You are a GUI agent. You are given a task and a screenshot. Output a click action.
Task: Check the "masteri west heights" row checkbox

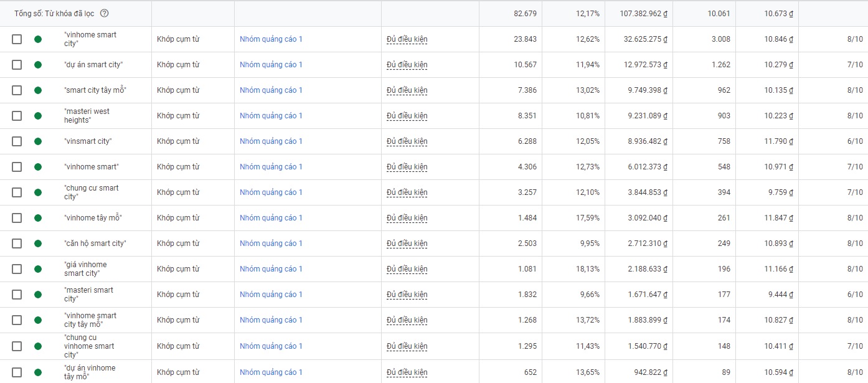point(17,116)
